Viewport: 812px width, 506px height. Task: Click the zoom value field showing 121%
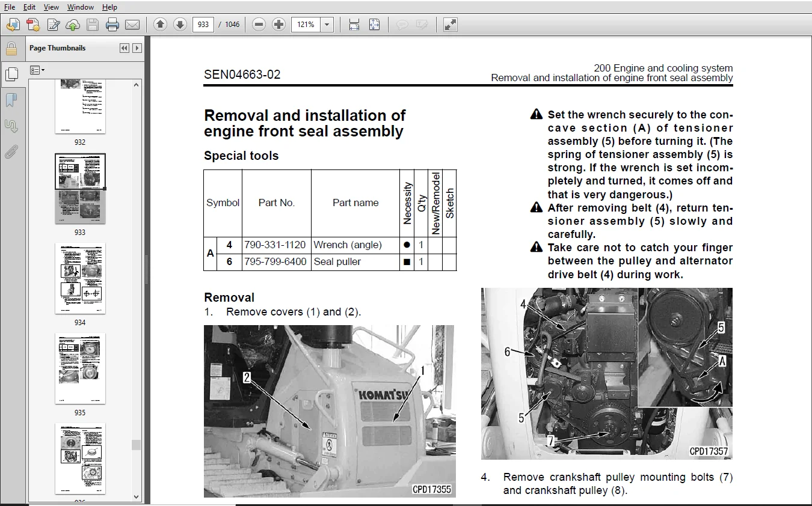(x=306, y=25)
